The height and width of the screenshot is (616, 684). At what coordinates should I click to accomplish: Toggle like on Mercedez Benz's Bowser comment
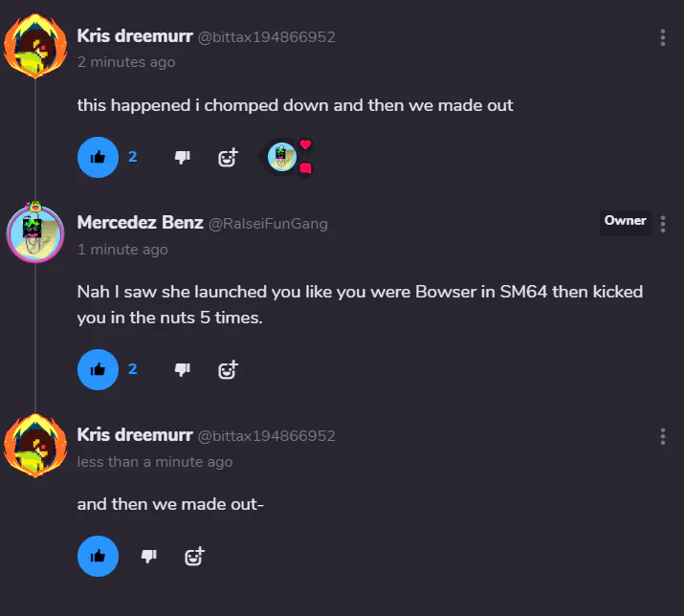98,369
